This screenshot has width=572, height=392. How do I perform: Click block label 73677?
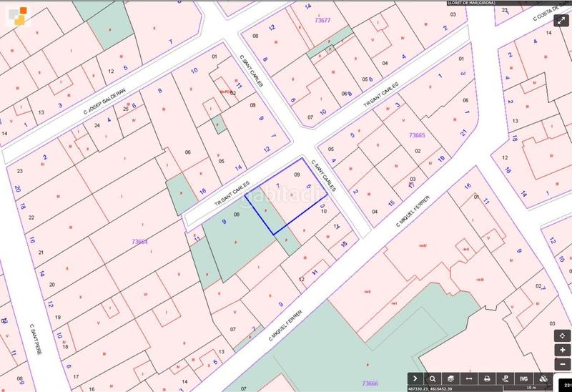(322, 21)
